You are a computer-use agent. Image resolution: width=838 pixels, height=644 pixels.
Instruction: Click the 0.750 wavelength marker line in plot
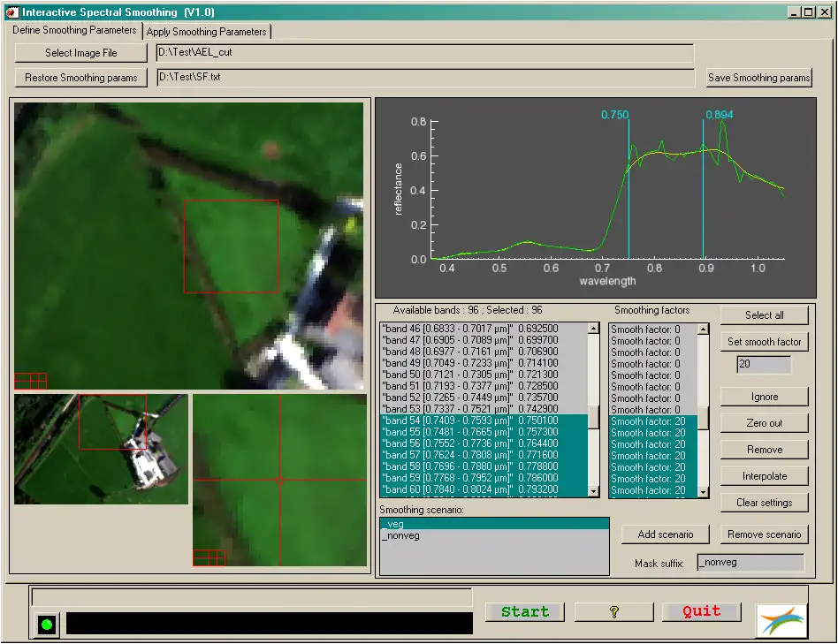628,190
